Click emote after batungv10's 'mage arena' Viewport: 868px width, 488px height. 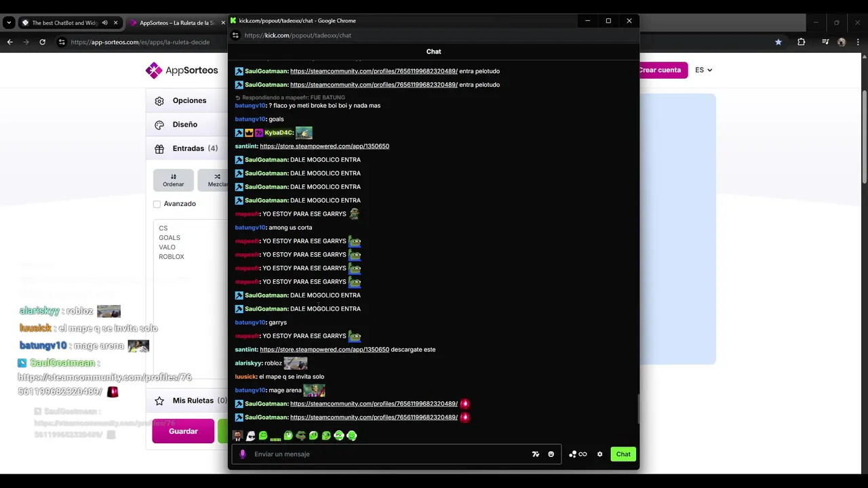pyautogui.click(x=314, y=390)
